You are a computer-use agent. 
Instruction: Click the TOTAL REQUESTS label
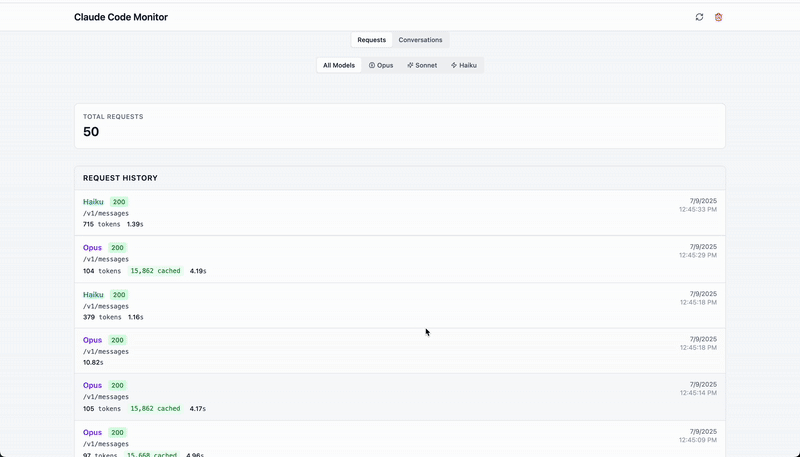[113, 116]
